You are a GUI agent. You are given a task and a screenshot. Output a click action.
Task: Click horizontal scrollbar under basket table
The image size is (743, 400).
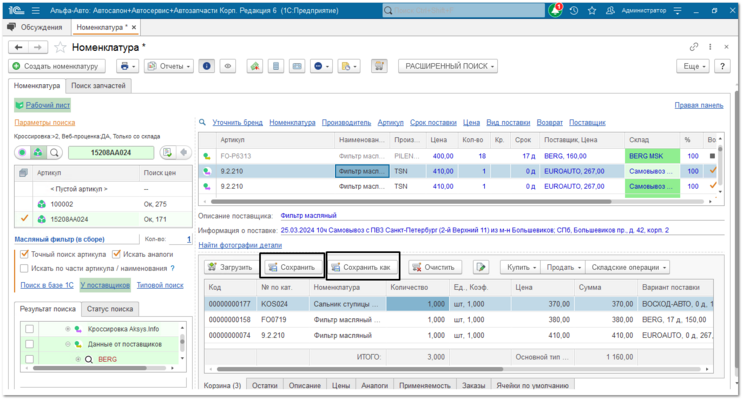(x=360, y=369)
